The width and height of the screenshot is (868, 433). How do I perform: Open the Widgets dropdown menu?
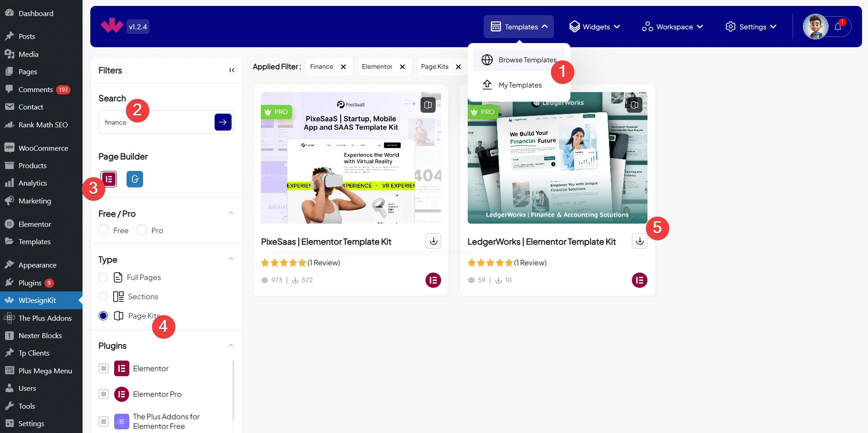pyautogui.click(x=595, y=27)
